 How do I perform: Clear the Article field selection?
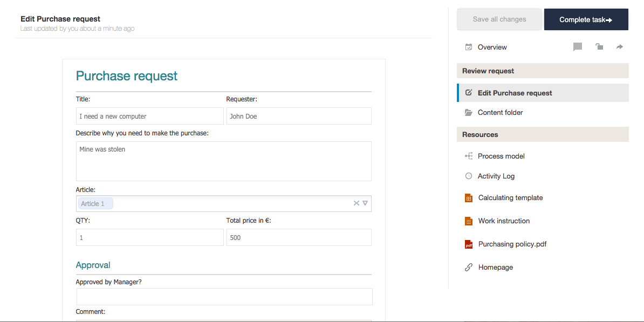pyautogui.click(x=356, y=203)
